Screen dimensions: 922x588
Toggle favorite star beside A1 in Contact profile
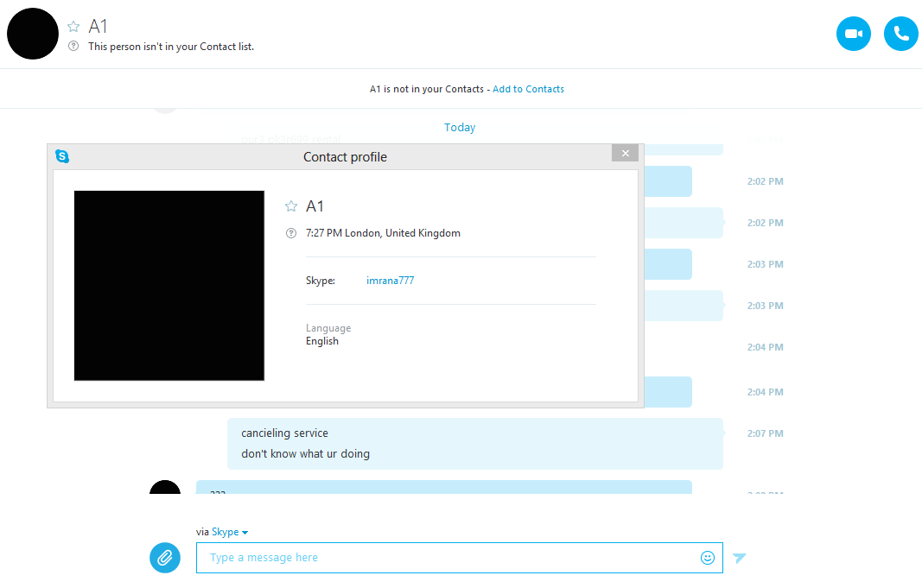click(x=291, y=206)
